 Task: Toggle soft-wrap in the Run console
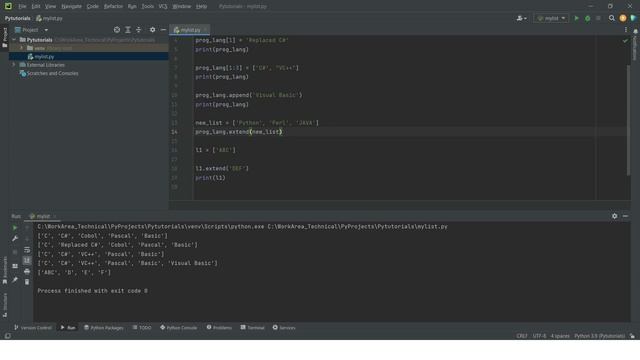pyautogui.click(x=27, y=250)
